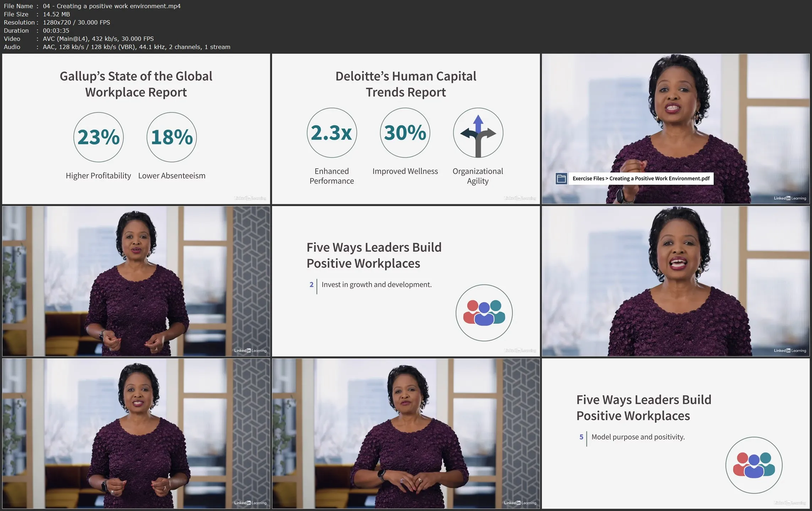Click the exercise files folder icon
Viewport: 812px width, 511px height.
click(x=561, y=179)
